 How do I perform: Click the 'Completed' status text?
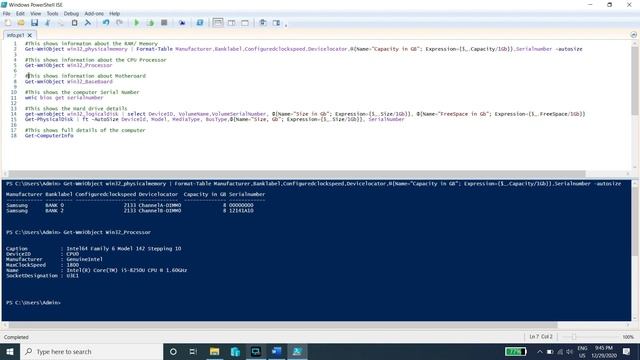(x=16, y=337)
